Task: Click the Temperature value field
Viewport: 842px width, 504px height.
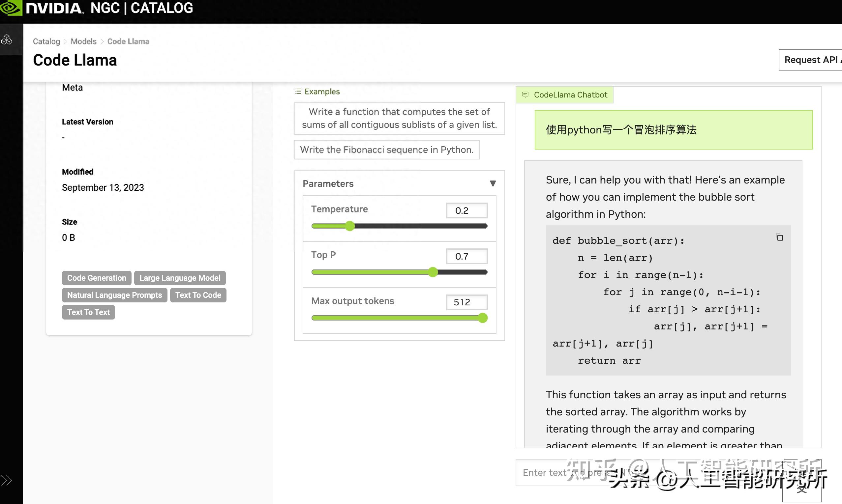Action: point(467,210)
